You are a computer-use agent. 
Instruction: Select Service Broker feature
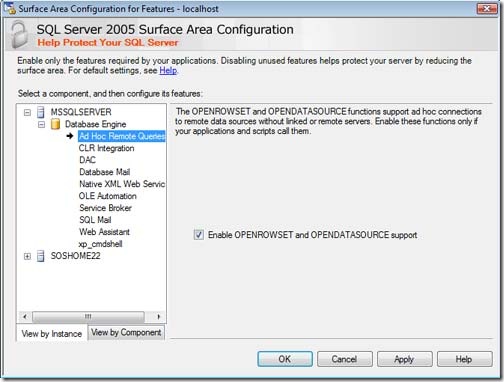(x=105, y=208)
